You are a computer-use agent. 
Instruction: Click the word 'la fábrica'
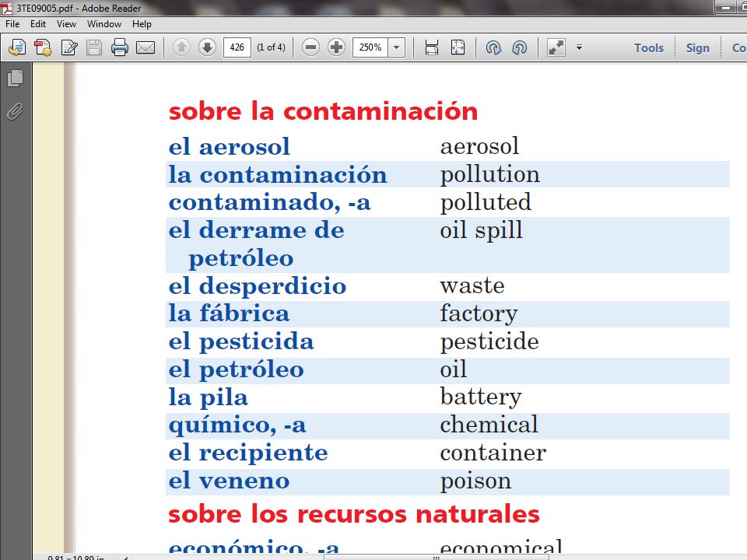click(x=229, y=313)
